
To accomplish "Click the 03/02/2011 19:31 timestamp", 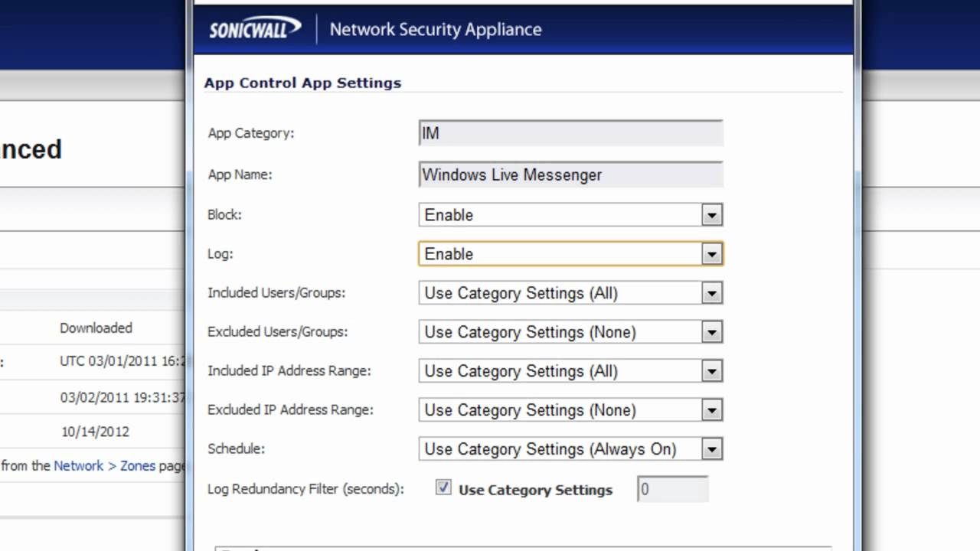I will coord(122,397).
